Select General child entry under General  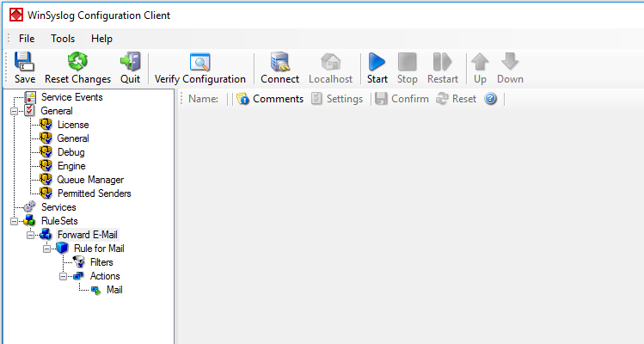(x=73, y=138)
